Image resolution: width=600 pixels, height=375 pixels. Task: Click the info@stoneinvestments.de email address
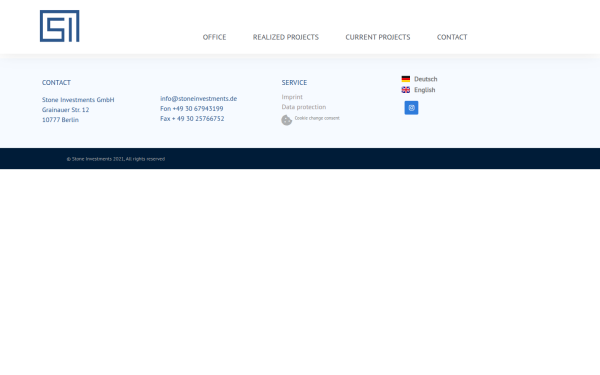[198, 98]
